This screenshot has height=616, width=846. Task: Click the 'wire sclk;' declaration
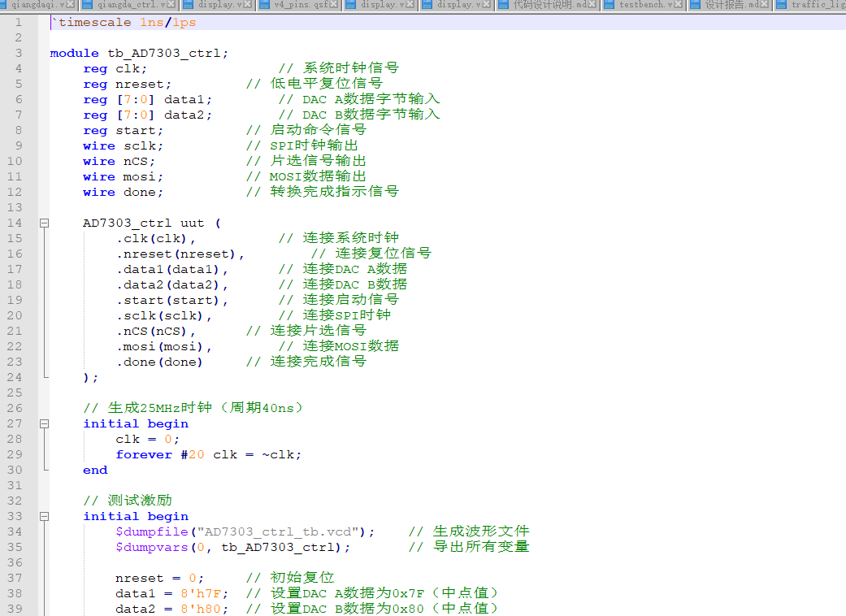pyautogui.click(x=123, y=146)
